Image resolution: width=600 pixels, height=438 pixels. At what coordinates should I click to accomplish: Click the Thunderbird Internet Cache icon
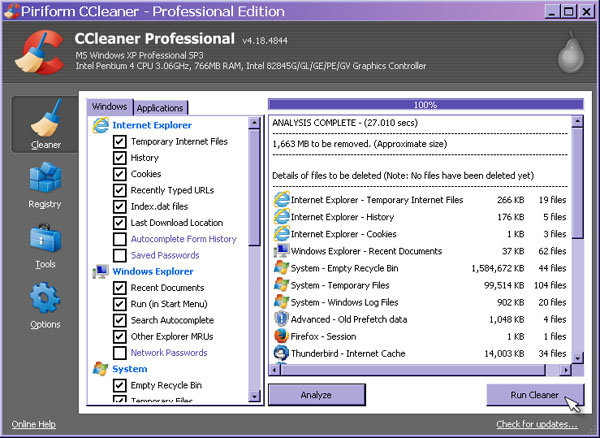(282, 353)
